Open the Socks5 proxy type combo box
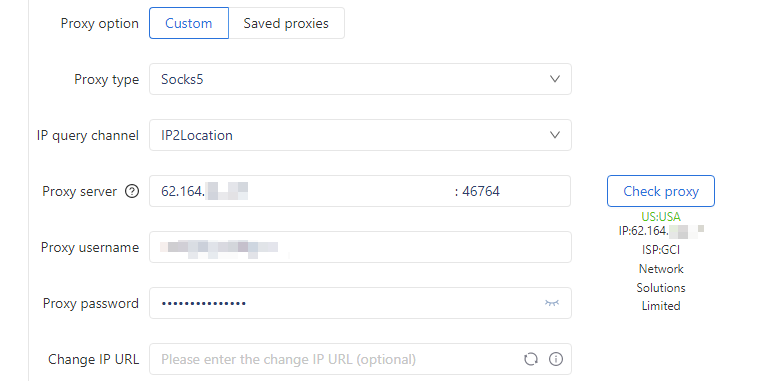The width and height of the screenshot is (759, 381). [x=360, y=79]
